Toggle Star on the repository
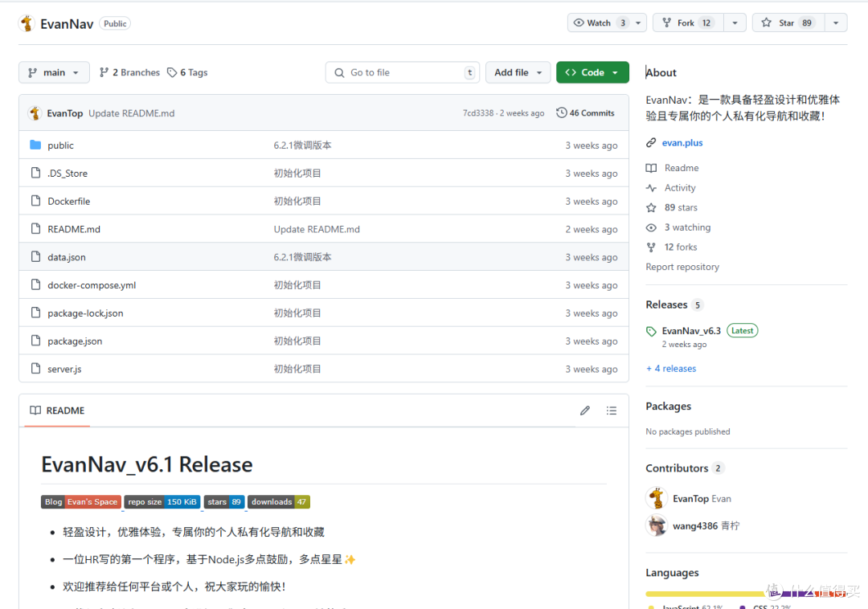This screenshot has width=868, height=609. 788,22
